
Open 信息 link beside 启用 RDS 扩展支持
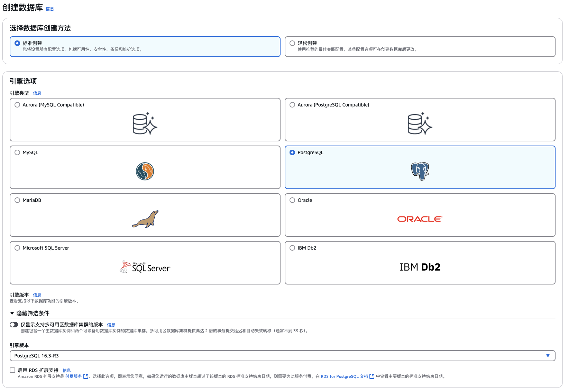tap(66, 371)
